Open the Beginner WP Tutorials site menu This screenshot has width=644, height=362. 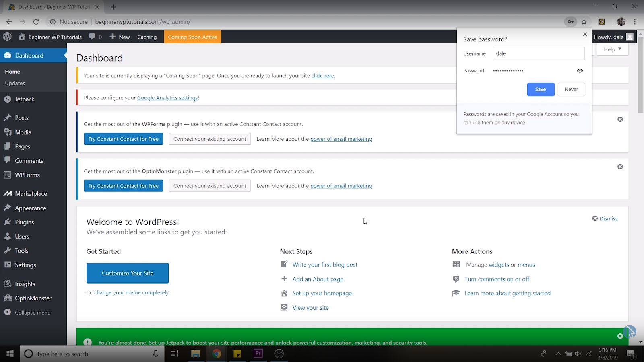[x=50, y=37]
